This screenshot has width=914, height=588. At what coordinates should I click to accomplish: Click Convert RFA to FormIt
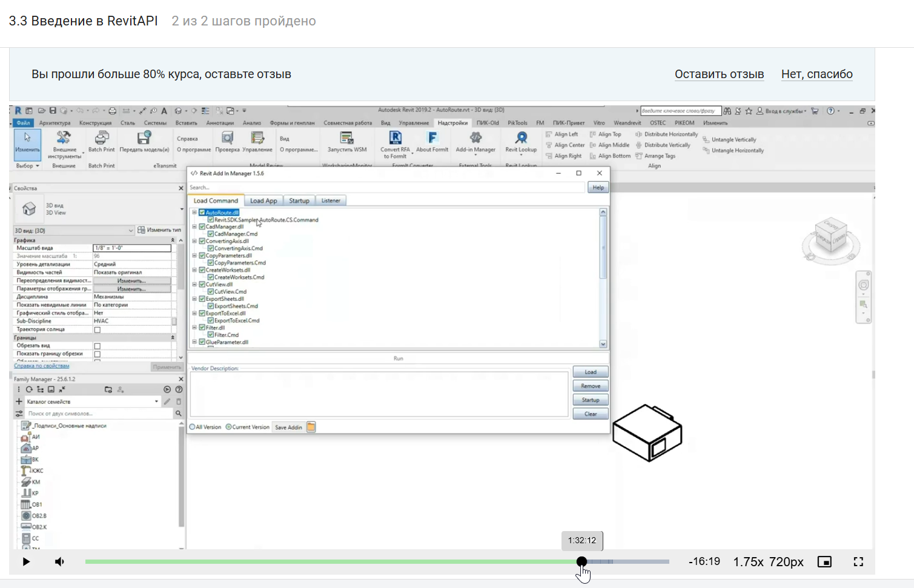point(395,144)
